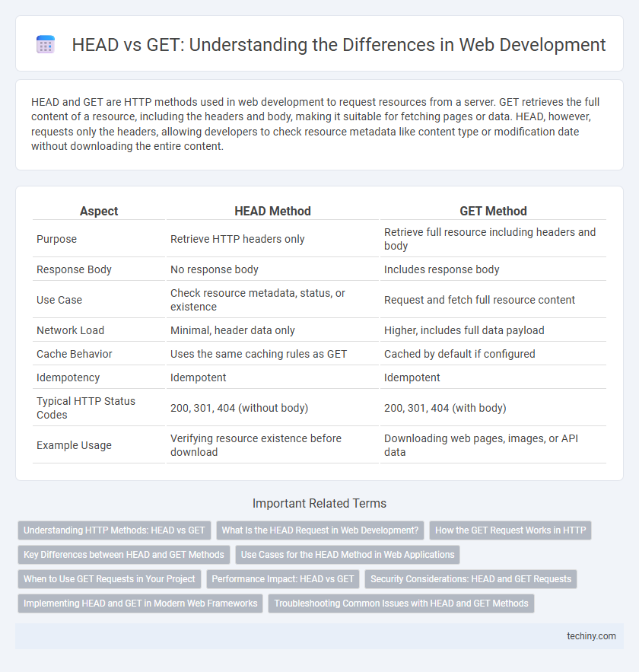Viewport: 639px width, 672px height.
Task: Click the page title 'HEAD vs GET: Understanding the Differences'
Action: point(339,45)
